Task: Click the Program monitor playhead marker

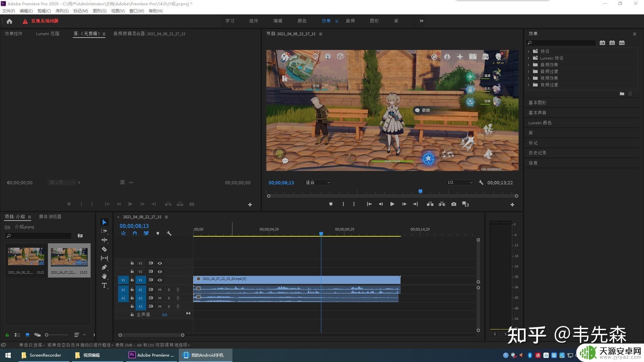Action: click(x=420, y=191)
